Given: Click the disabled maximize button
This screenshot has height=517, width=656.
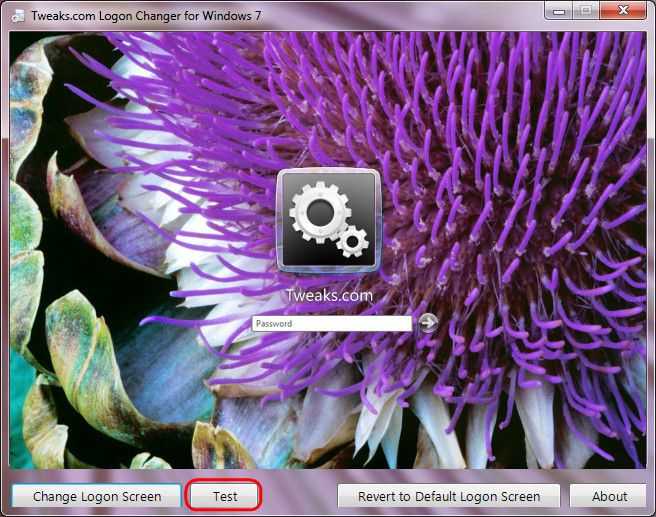Looking at the screenshot, I should click(586, 10).
